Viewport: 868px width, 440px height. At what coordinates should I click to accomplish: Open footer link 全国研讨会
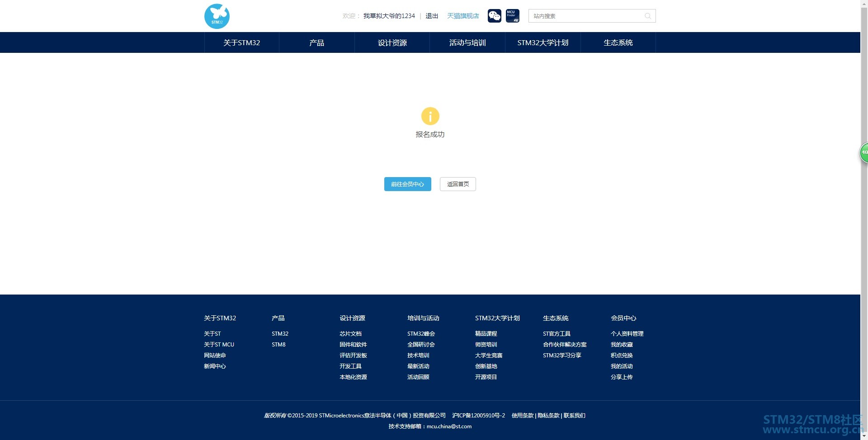(x=421, y=344)
